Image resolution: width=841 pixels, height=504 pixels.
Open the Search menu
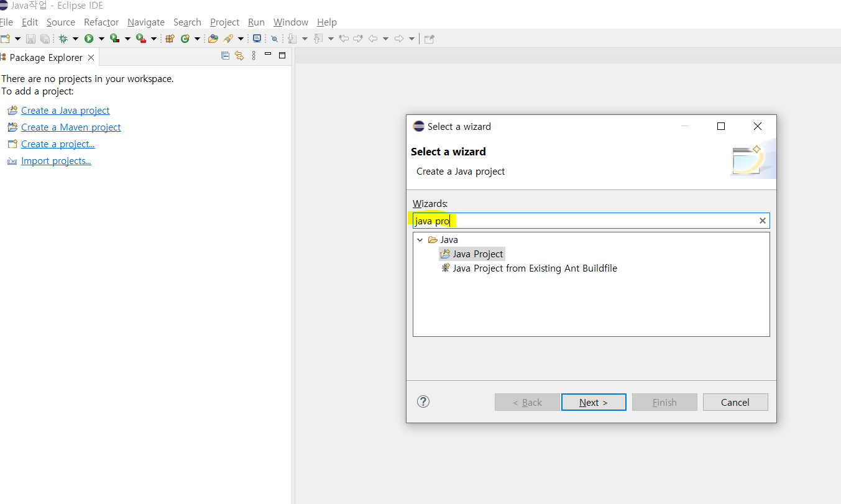click(187, 22)
